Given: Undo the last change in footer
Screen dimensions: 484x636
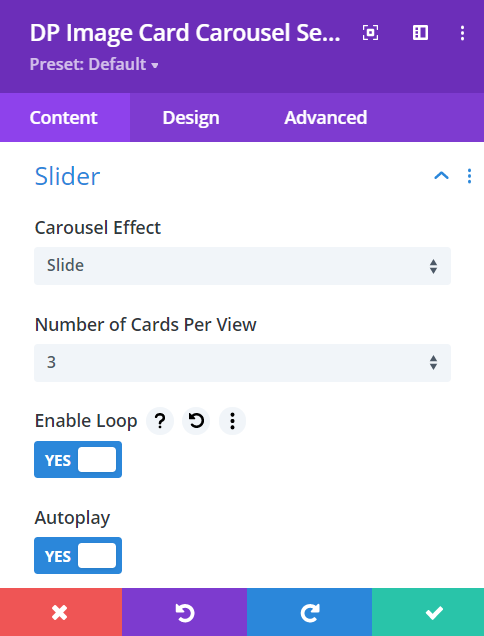Looking at the screenshot, I should (x=185, y=612).
